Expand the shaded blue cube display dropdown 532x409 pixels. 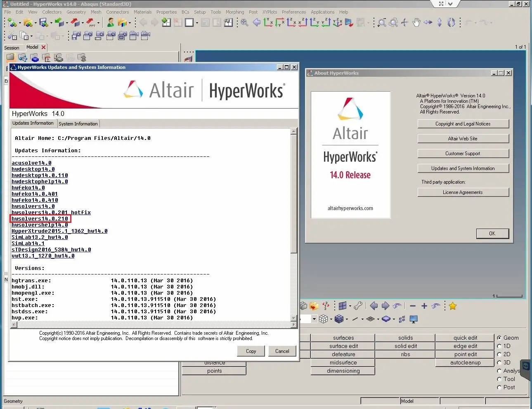coord(347,319)
